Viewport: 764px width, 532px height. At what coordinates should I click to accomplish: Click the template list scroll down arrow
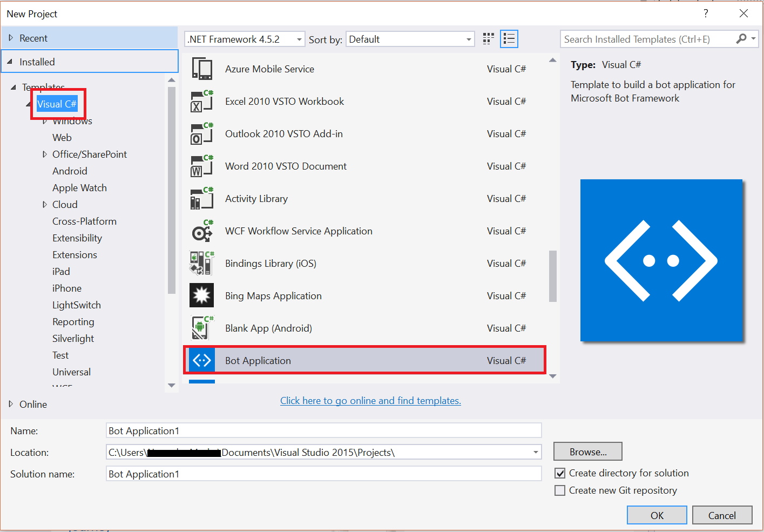pyautogui.click(x=553, y=376)
